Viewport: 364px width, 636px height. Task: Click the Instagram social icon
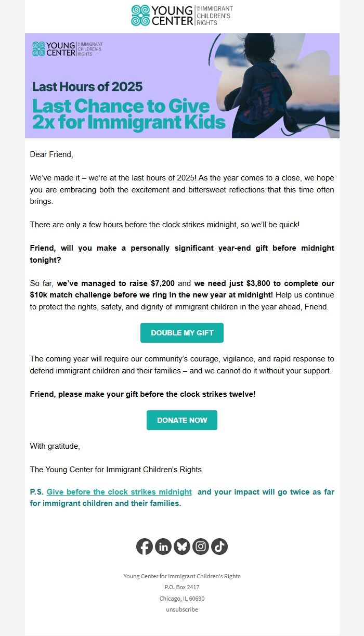[x=200, y=546]
